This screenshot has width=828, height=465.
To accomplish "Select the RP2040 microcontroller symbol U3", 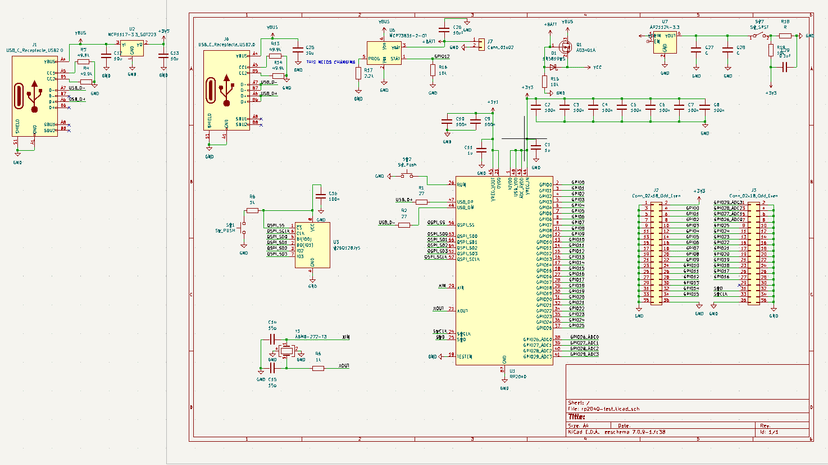I will pos(504,271).
